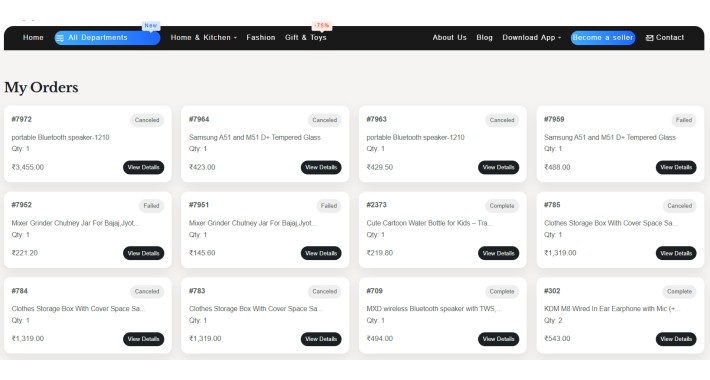This screenshot has height=380, width=710.
Task: Click the Complete badge on order #2373
Action: click(502, 206)
